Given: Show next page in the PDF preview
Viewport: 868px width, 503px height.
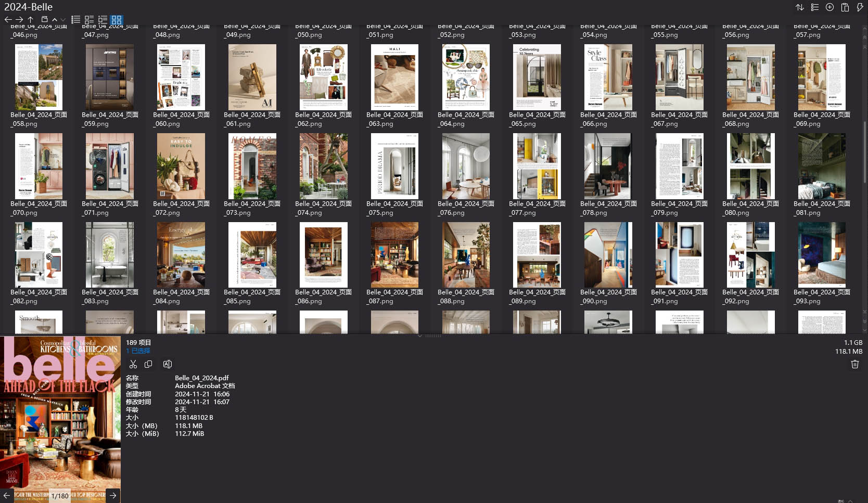Looking at the screenshot, I should [113, 496].
